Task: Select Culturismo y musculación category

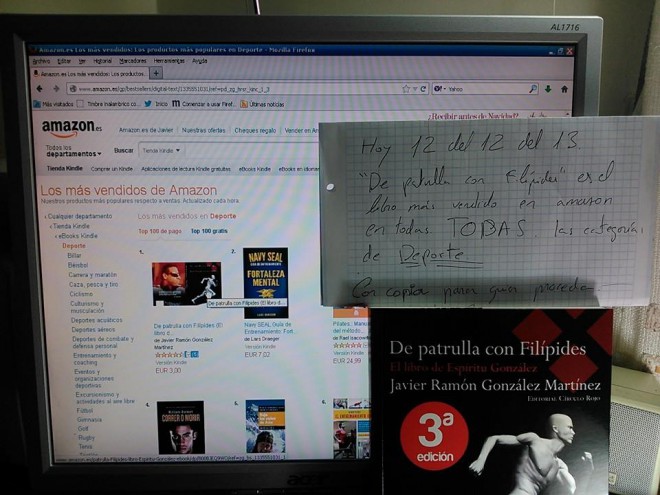Action: [x=87, y=307]
